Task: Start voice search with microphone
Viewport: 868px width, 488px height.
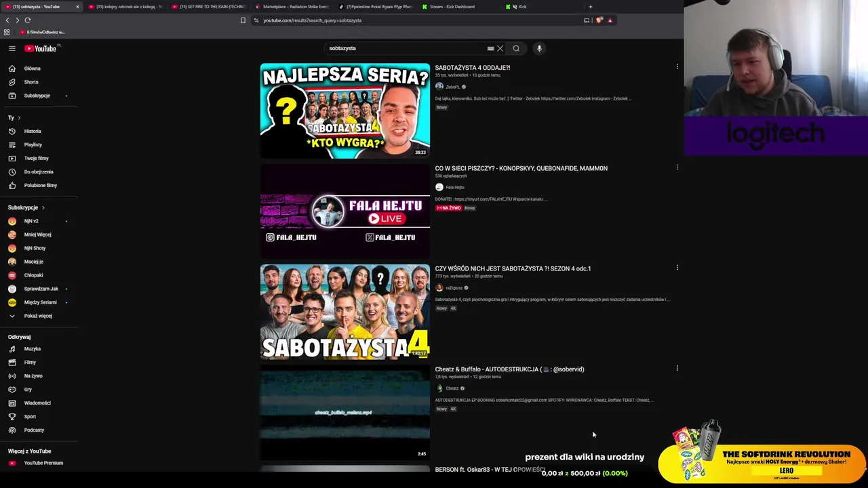Action: pos(539,48)
